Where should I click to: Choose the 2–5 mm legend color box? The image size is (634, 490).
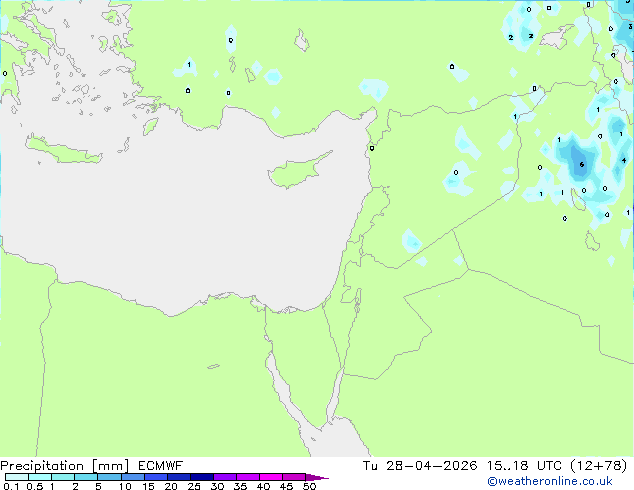86,477
